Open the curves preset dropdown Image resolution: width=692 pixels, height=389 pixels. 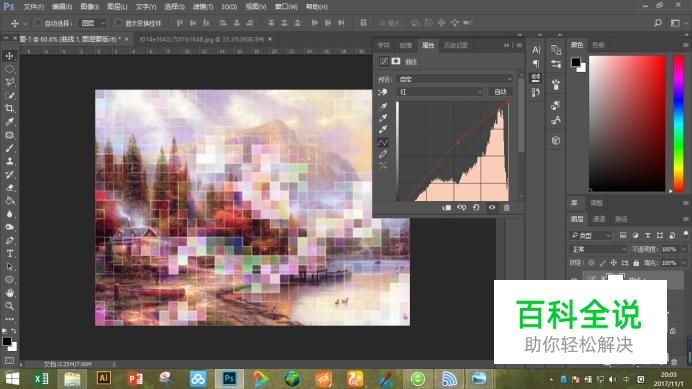coord(455,79)
